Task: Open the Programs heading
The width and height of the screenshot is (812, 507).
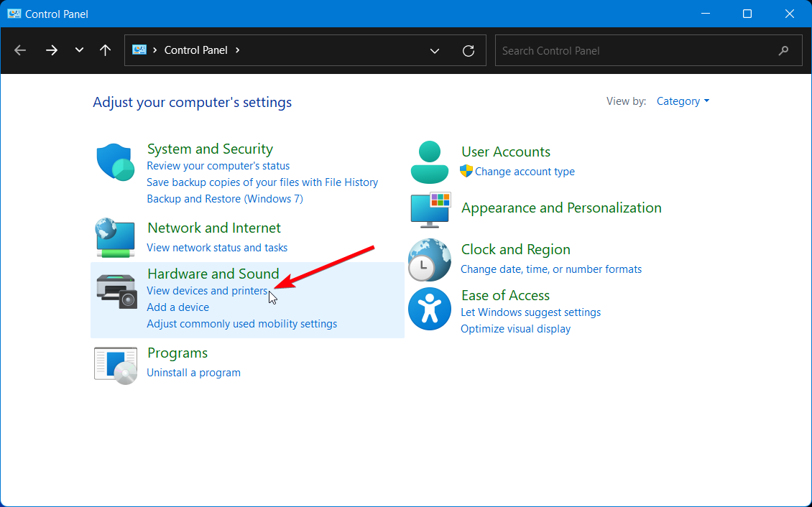Action: [x=177, y=353]
